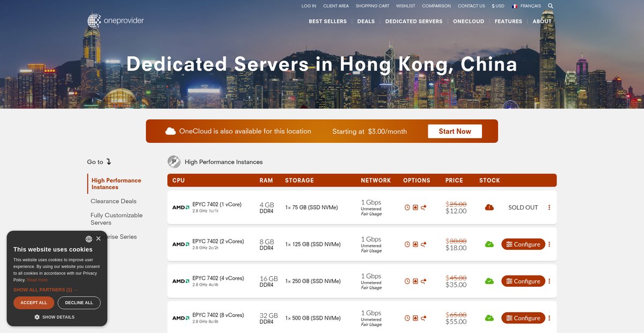The height and width of the screenshot is (333, 644).
Task: Click redirect arrow option icon in 1 vCore row
Action: coord(423,207)
